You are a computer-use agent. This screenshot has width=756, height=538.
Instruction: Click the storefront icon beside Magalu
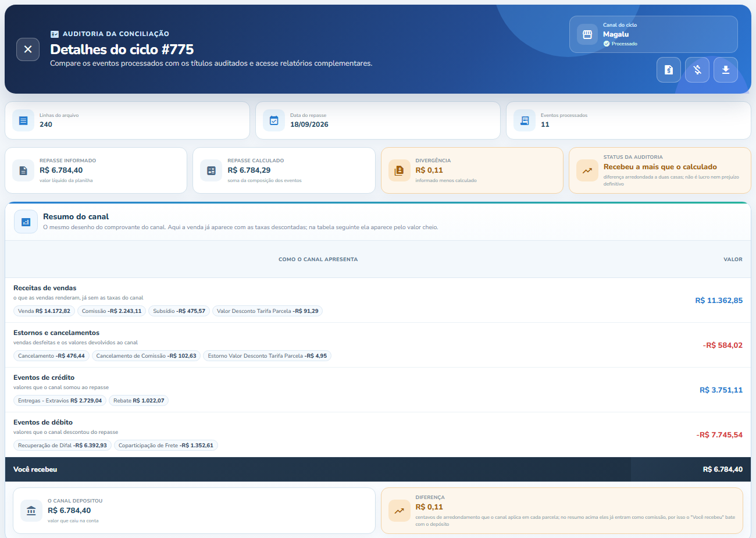click(587, 34)
